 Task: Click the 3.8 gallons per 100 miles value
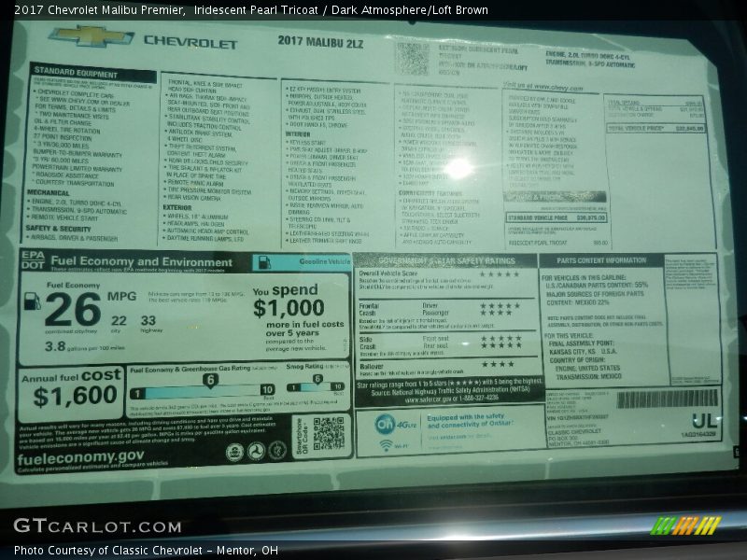click(x=55, y=346)
